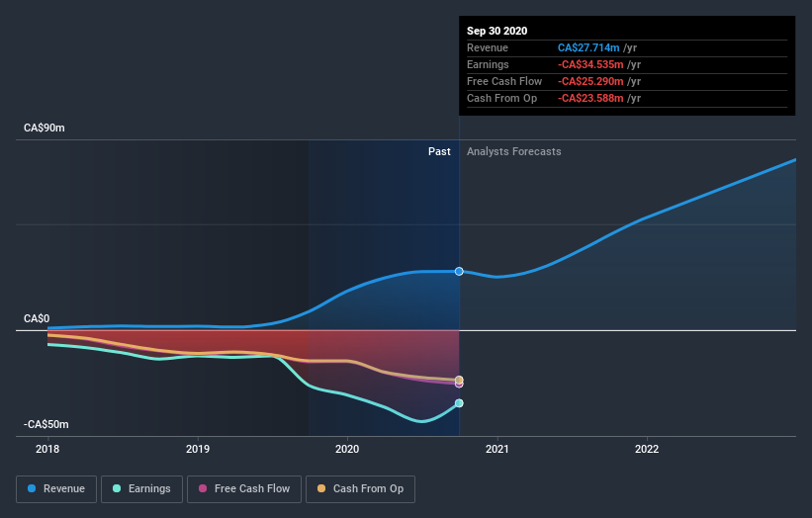This screenshot has height=518, width=812.
Task: Click the Analysts Forecasts label
Action: pos(513,151)
